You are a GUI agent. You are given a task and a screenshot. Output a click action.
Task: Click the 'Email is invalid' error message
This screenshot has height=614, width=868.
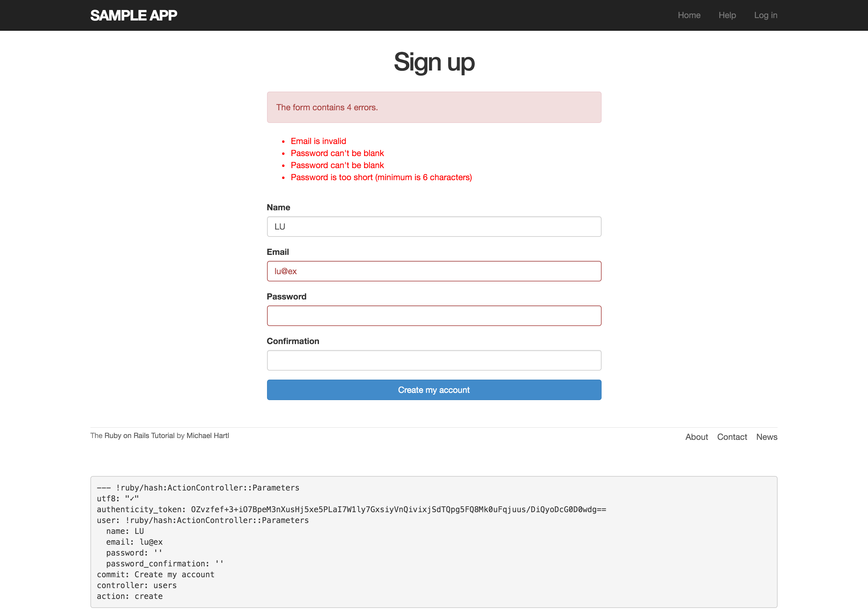click(318, 141)
